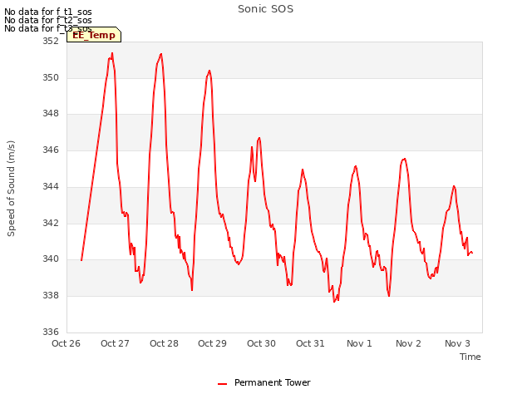Click the Oct 27 x-axis tick label
This screenshot has height=399, width=532.
tap(115, 343)
